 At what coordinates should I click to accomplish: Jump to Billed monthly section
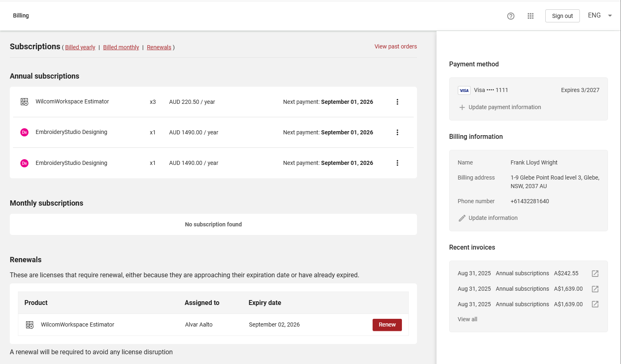pos(121,47)
